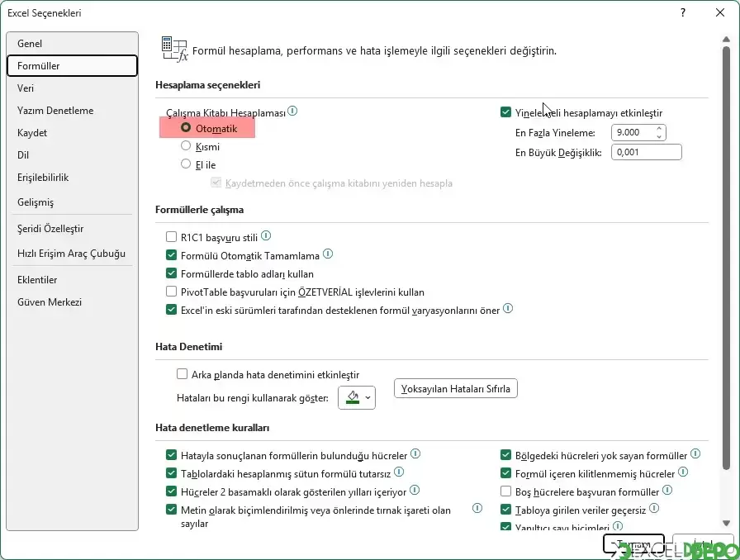Toggle Formüllerde tablo adları kullan checkbox

click(171, 273)
